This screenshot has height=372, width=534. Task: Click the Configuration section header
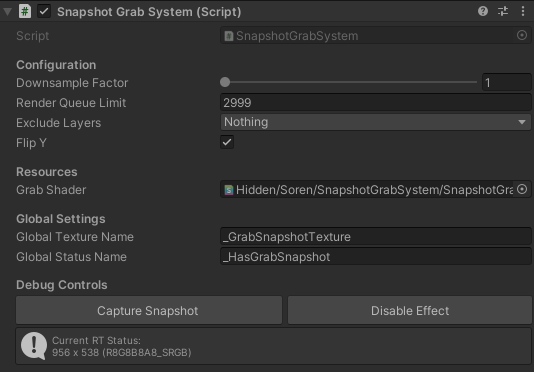(x=56, y=65)
